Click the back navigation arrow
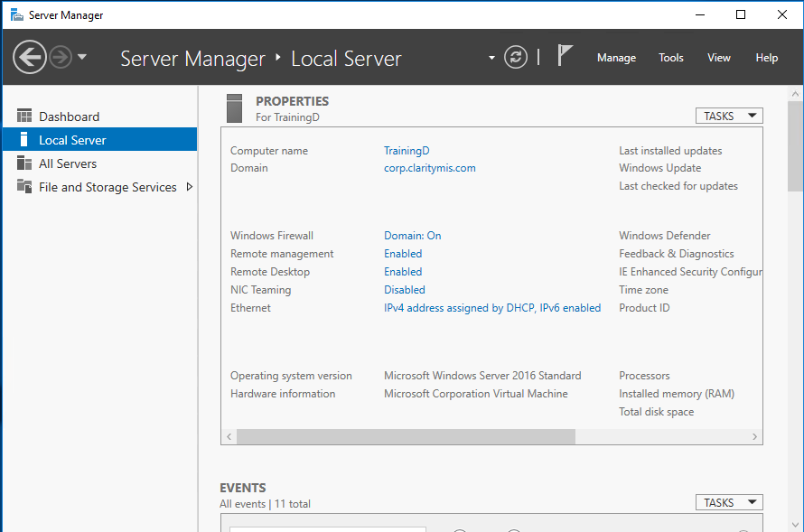The height and width of the screenshot is (532, 804). coord(30,57)
